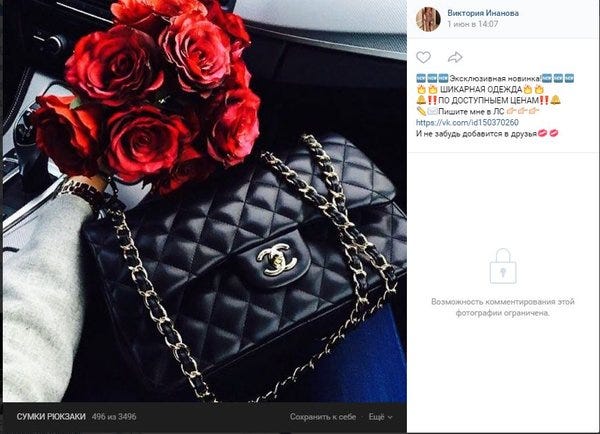Click the lock icon in comments area
The height and width of the screenshot is (434, 600).
[503, 266]
